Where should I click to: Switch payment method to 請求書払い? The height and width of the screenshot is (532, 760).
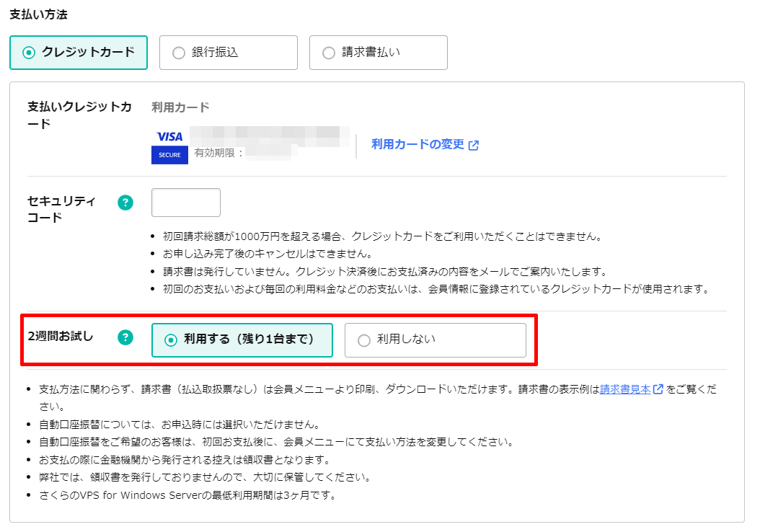click(x=378, y=53)
